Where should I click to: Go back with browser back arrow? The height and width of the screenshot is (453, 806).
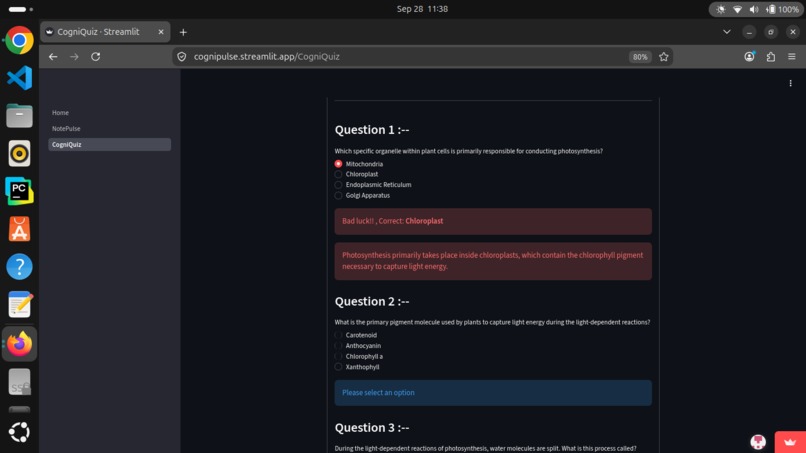(53, 57)
